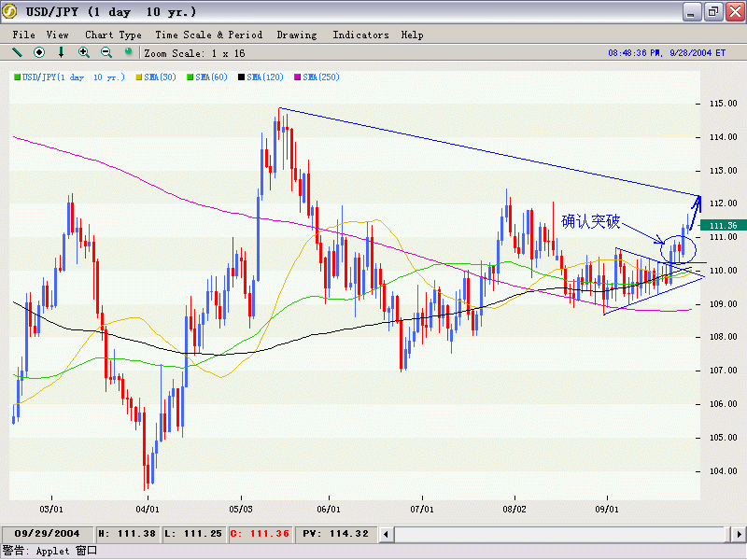Open the File menu

[x=24, y=35]
